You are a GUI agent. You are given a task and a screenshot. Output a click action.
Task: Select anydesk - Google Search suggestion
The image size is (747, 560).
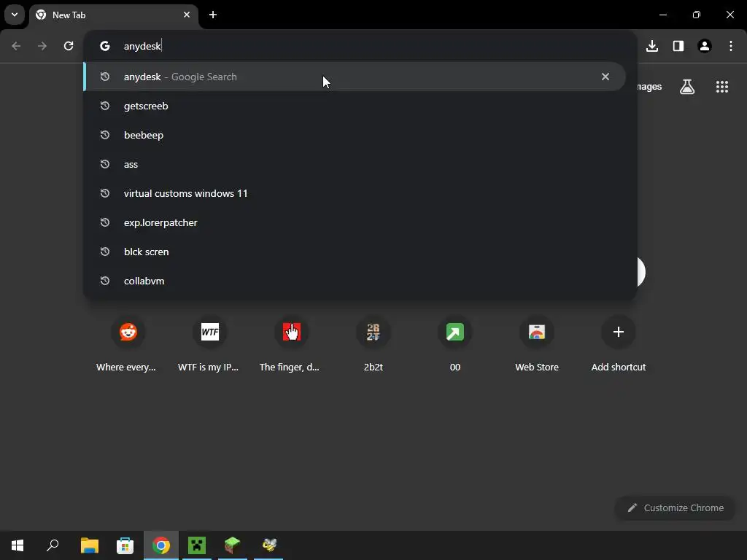354,77
